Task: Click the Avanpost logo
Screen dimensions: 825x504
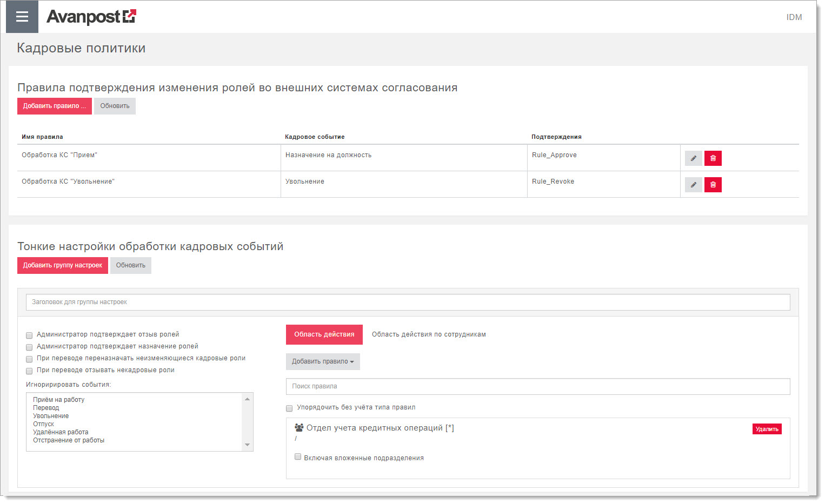Action: click(x=91, y=17)
